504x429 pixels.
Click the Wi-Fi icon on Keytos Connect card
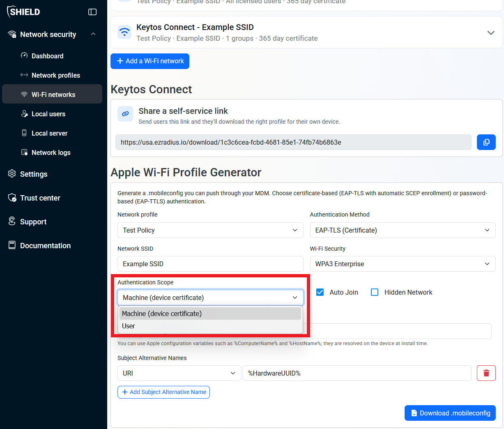[124, 32]
